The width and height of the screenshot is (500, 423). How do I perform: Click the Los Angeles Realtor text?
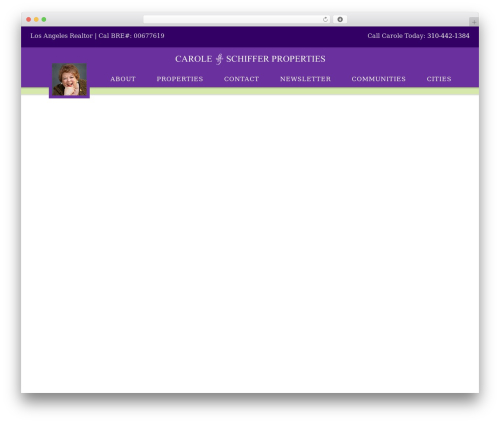61,36
